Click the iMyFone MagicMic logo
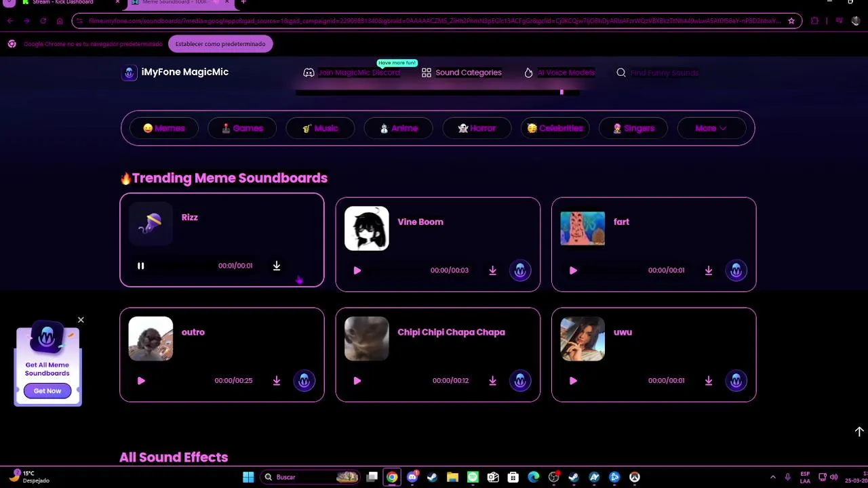868x488 pixels. click(x=175, y=73)
